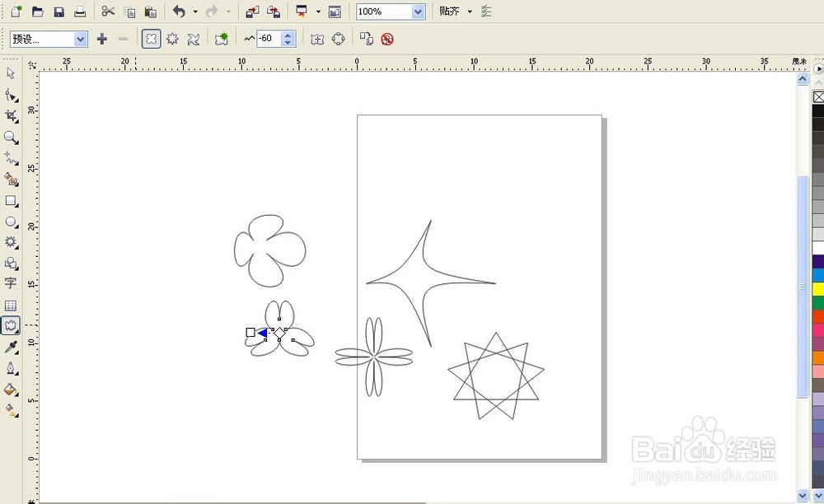Save the document with the floppy icon
824x504 pixels.
click(59, 11)
